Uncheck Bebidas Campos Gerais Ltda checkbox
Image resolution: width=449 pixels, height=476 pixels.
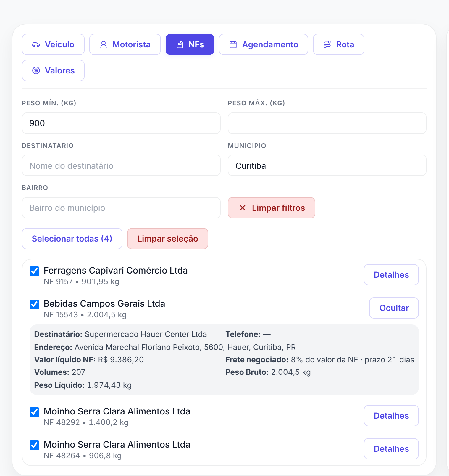pyautogui.click(x=34, y=304)
